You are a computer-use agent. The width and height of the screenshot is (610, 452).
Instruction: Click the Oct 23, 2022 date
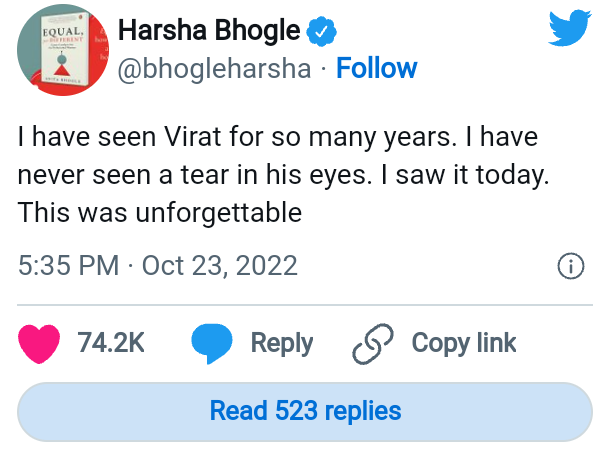(x=220, y=266)
